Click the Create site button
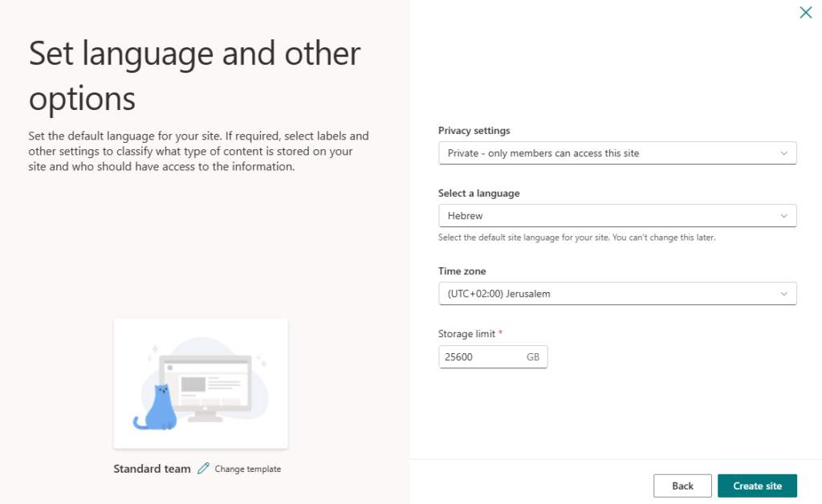The image size is (822, 504). [x=757, y=486]
